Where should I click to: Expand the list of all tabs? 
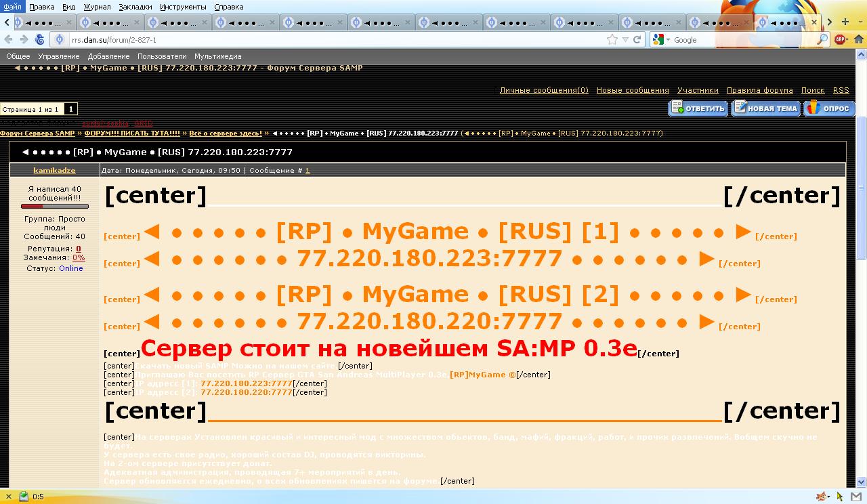tap(860, 22)
